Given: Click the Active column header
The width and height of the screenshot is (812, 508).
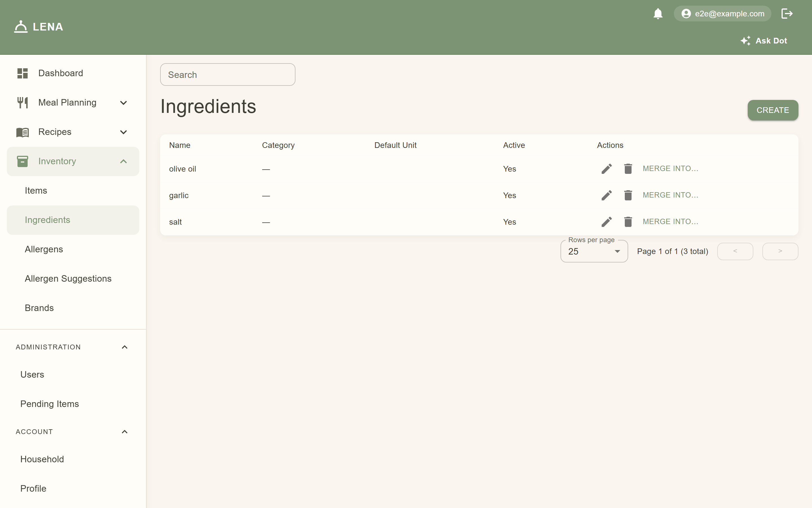Looking at the screenshot, I should tap(514, 145).
